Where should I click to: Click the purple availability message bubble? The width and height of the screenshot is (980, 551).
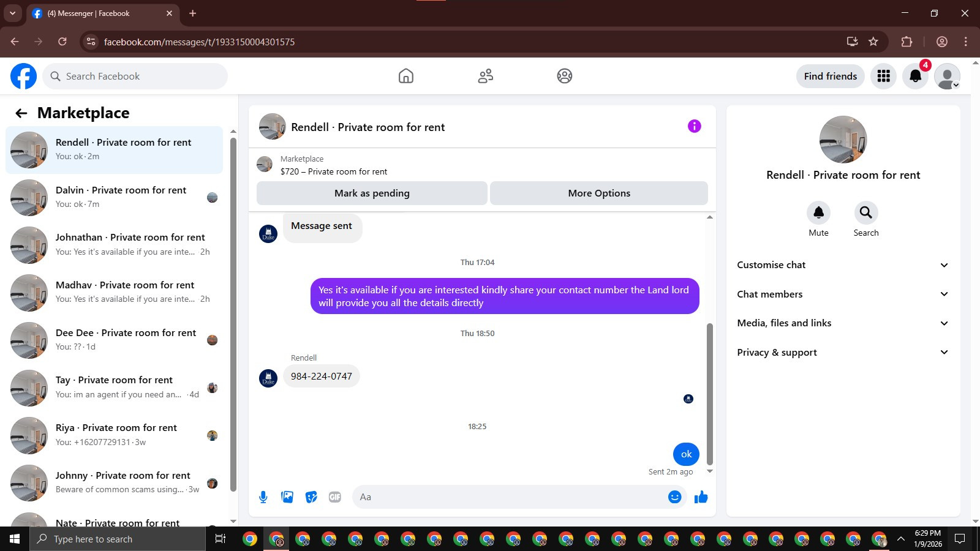click(505, 296)
